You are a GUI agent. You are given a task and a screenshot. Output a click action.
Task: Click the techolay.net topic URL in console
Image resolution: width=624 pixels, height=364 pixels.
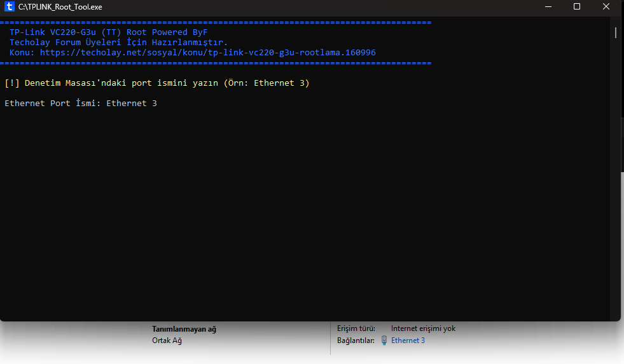(x=207, y=53)
